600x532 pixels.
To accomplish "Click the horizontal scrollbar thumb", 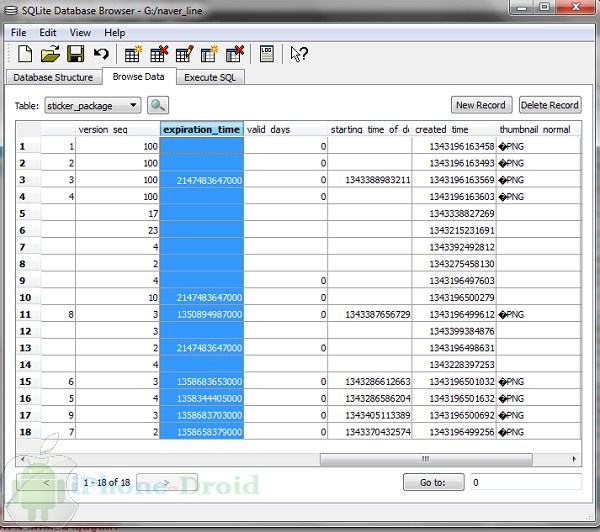I will 426,459.
